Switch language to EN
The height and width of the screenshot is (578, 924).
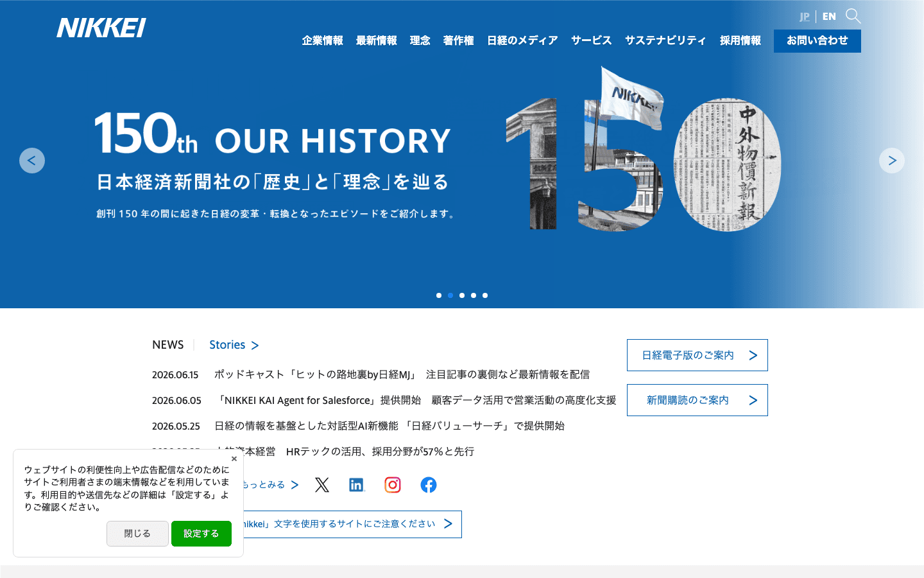coord(829,17)
